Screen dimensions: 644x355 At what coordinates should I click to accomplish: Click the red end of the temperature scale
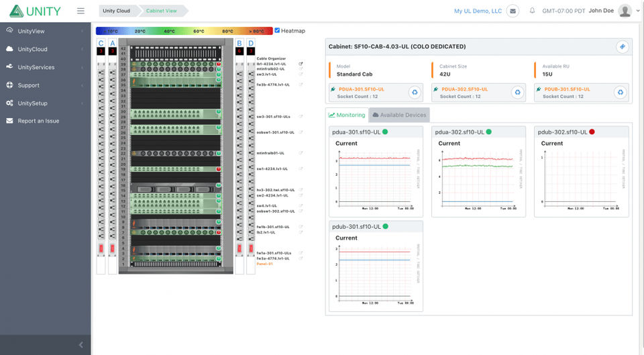pos(264,31)
